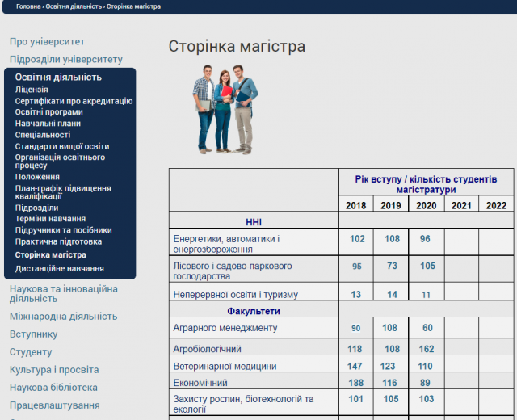Screen dimensions: 517x420
Task: Open the Підрозділи submenu link
Action: [x=36, y=208]
